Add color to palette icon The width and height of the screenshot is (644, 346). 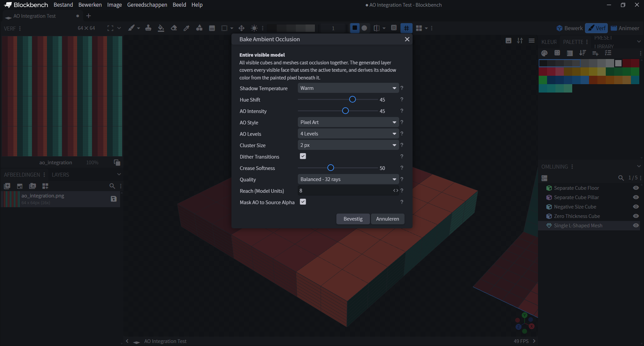(x=595, y=53)
